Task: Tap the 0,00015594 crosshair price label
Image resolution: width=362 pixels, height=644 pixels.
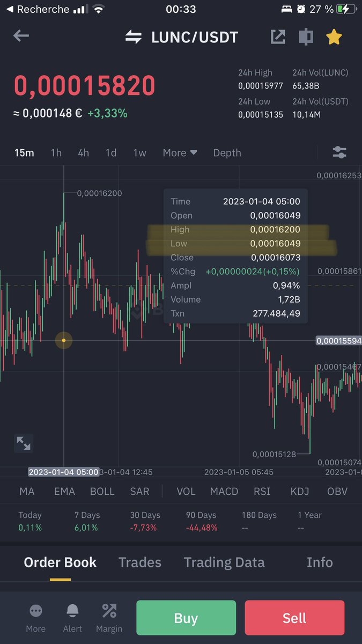Action: tap(339, 340)
